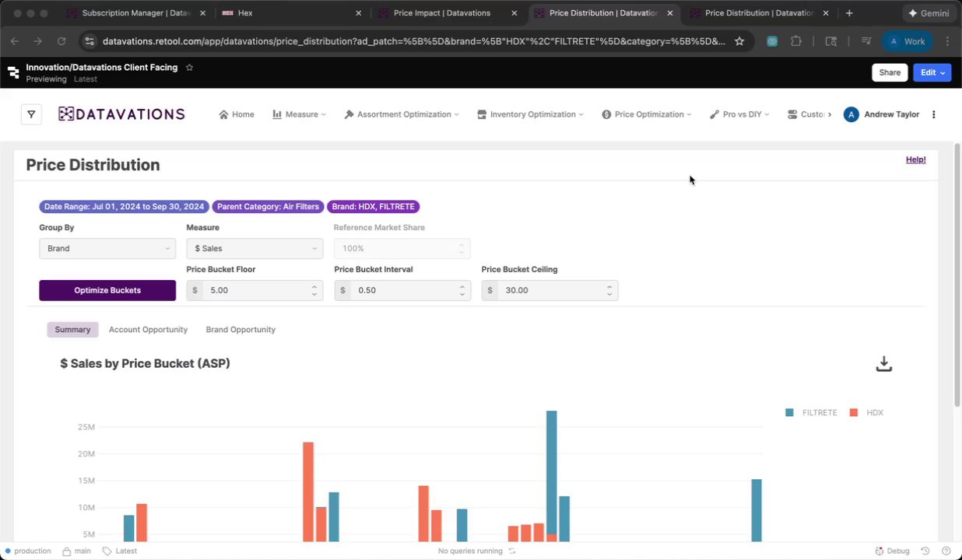Reload the page with the browser refresh icon
This screenshot has width=962, height=560.
[61, 41]
